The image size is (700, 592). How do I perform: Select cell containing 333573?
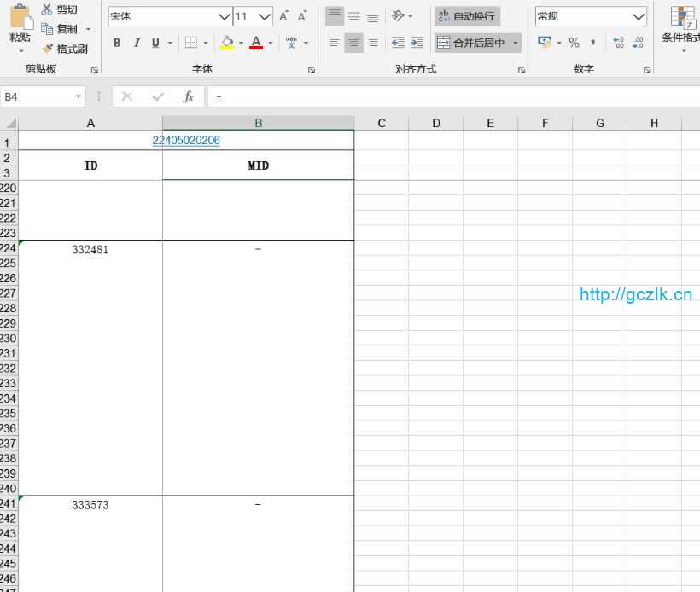point(90,505)
